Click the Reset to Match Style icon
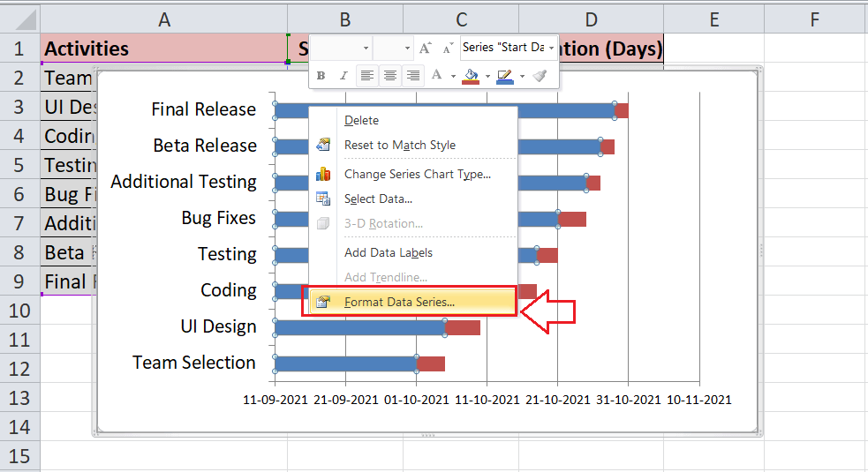 point(323,145)
